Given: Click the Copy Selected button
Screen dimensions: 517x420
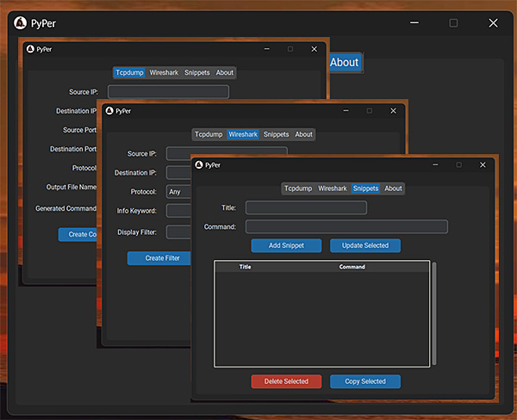Looking at the screenshot, I should click(x=365, y=381).
